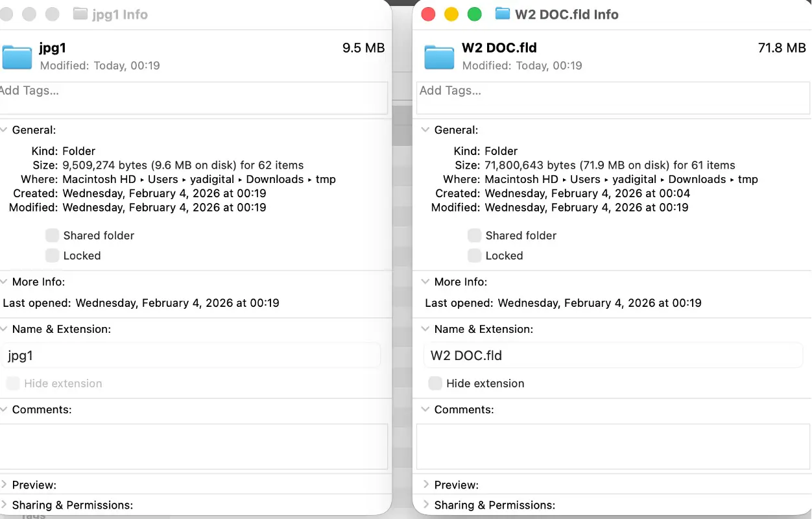The width and height of the screenshot is (812, 519).
Task: Expand Sharing & Permissions in jpg1 Info
Action: click(x=4, y=505)
